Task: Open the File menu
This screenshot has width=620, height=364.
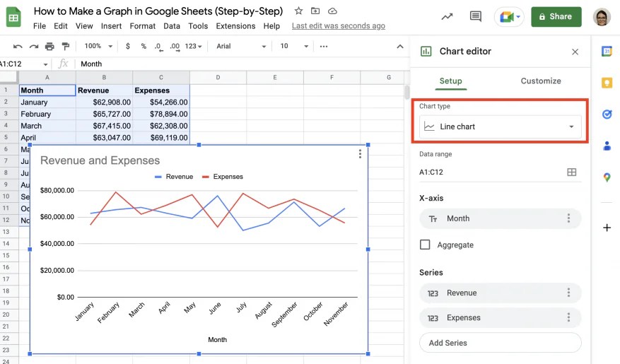Action: click(40, 26)
